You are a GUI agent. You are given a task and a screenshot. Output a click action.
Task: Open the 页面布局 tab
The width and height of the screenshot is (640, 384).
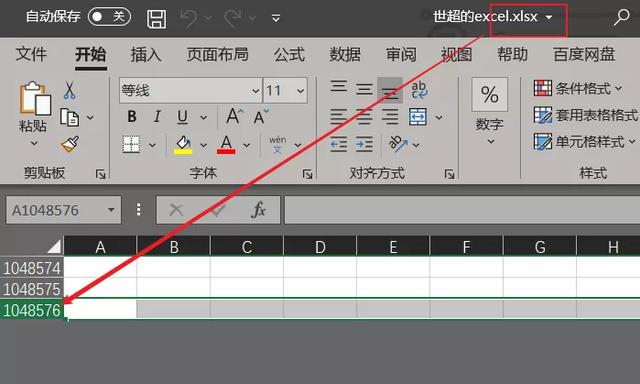218,54
